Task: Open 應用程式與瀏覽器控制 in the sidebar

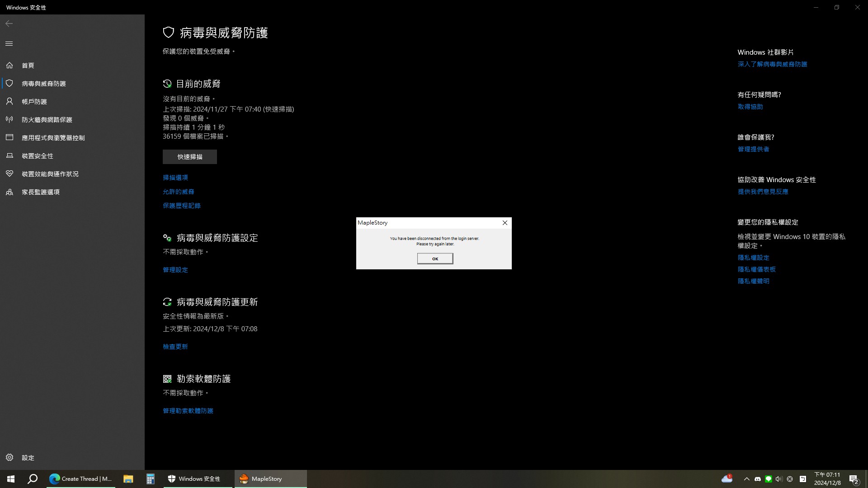Action: (x=72, y=138)
